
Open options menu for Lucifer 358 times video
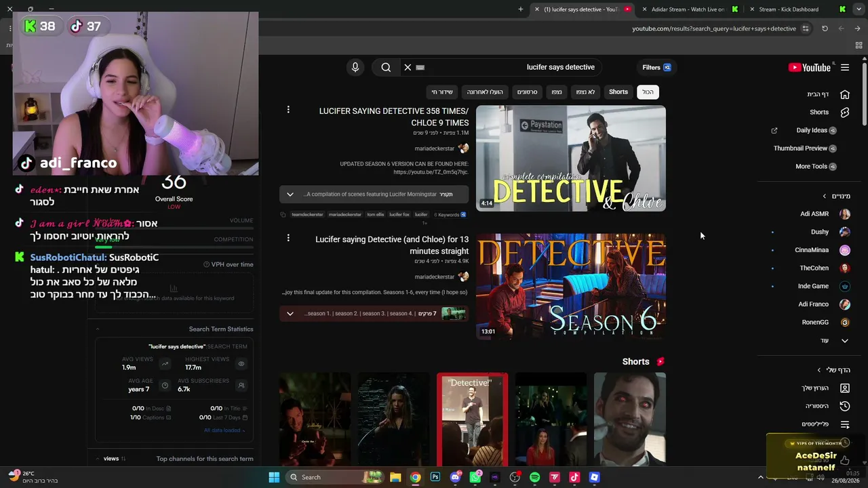tap(288, 110)
